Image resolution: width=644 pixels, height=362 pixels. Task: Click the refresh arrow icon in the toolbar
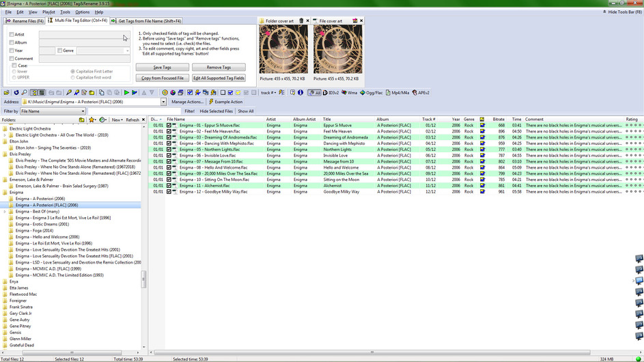point(16,93)
